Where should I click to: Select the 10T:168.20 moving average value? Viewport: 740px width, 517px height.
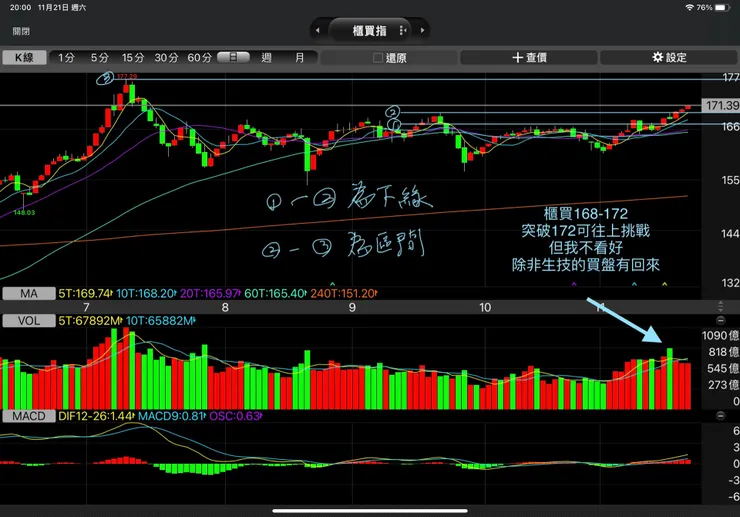pyautogui.click(x=146, y=294)
